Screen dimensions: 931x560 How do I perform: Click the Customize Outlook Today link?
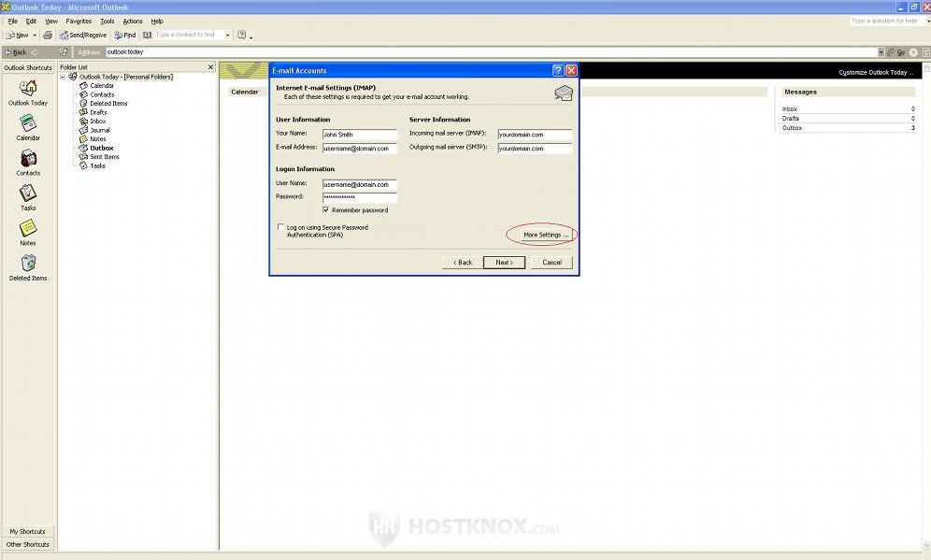[876, 72]
